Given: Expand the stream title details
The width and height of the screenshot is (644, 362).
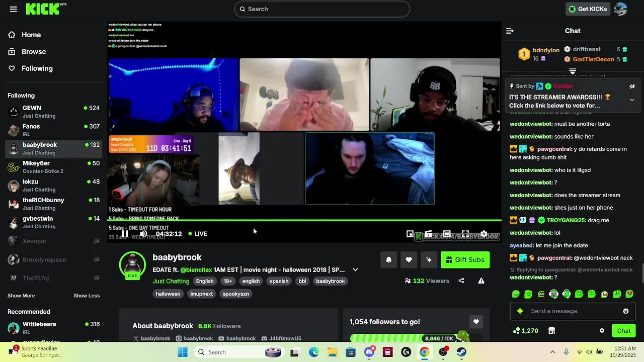Looking at the screenshot, I should click(355, 269).
